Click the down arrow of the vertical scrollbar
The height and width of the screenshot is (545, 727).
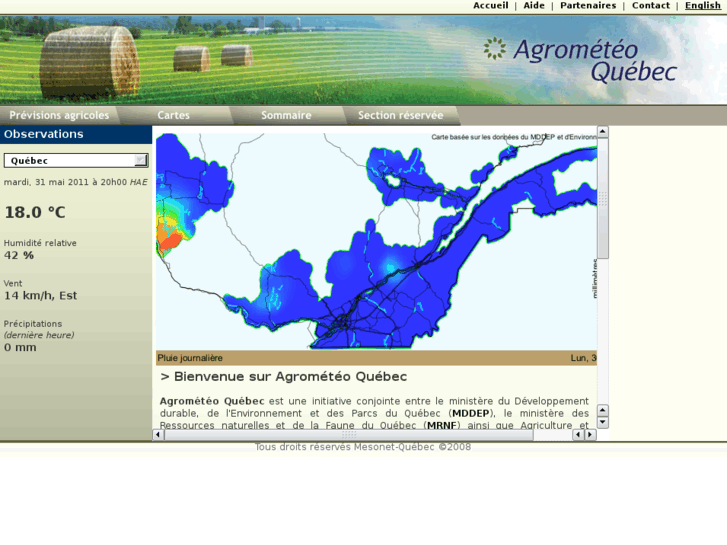(x=602, y=422)
